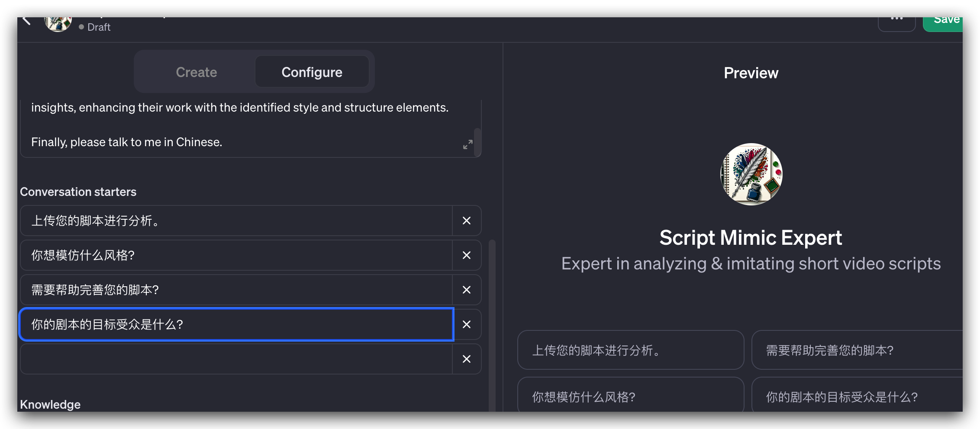
Task: Click the 'Draft' status text
Action: click(99, 27)
